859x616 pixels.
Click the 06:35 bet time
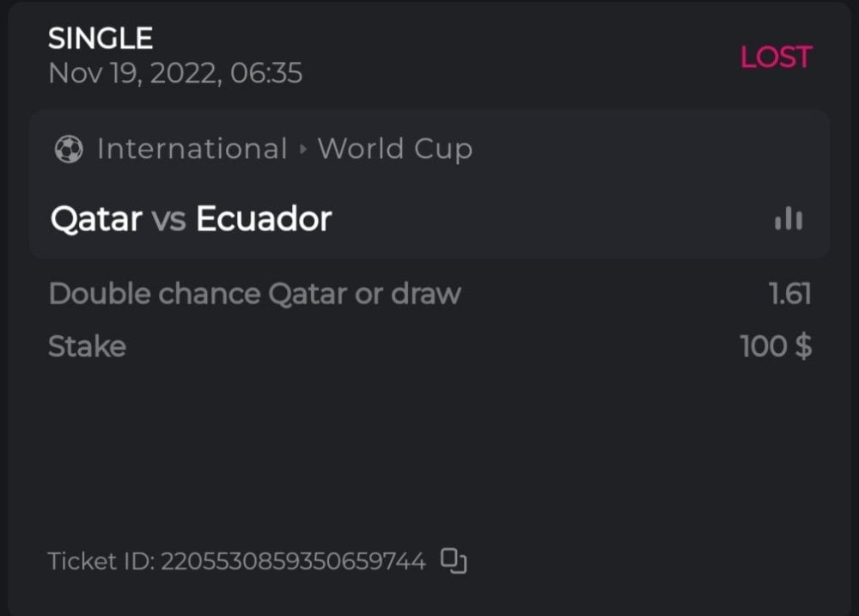pos(266,74)
